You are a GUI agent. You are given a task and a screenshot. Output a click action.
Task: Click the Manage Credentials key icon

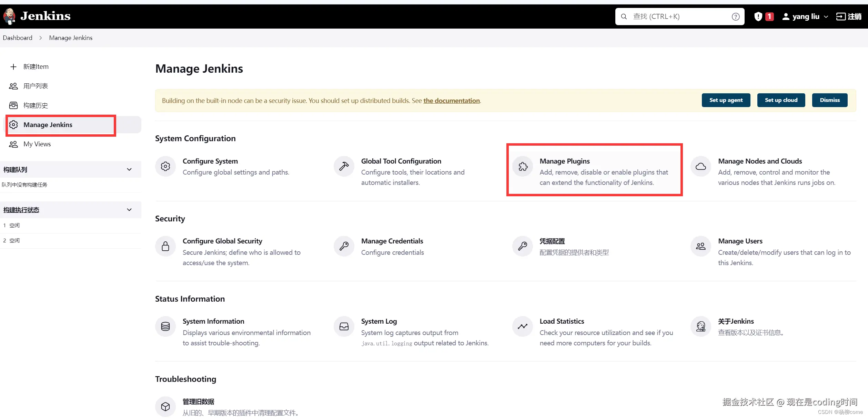[344, 247]
